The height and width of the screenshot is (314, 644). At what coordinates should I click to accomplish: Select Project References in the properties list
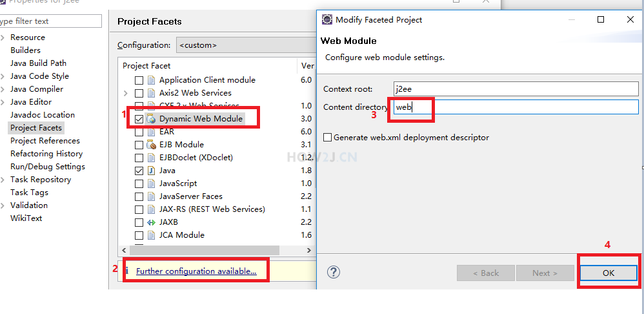tap(45, 141)
